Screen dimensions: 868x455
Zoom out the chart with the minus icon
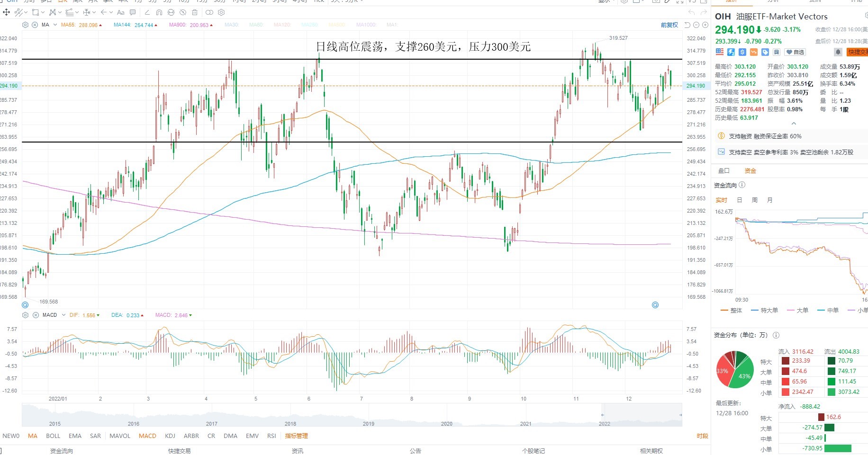click(x=696, y=25)
